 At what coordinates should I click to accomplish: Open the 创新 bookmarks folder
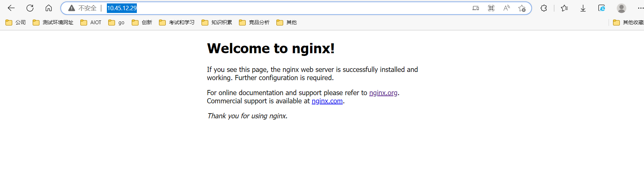[x=142, y=23]
